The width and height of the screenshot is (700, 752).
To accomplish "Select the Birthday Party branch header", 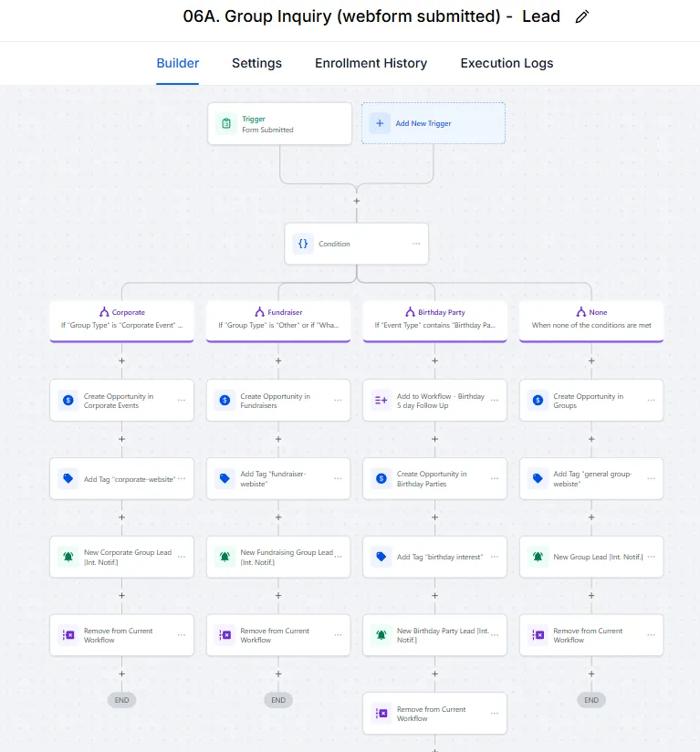I will coord(434,320).
